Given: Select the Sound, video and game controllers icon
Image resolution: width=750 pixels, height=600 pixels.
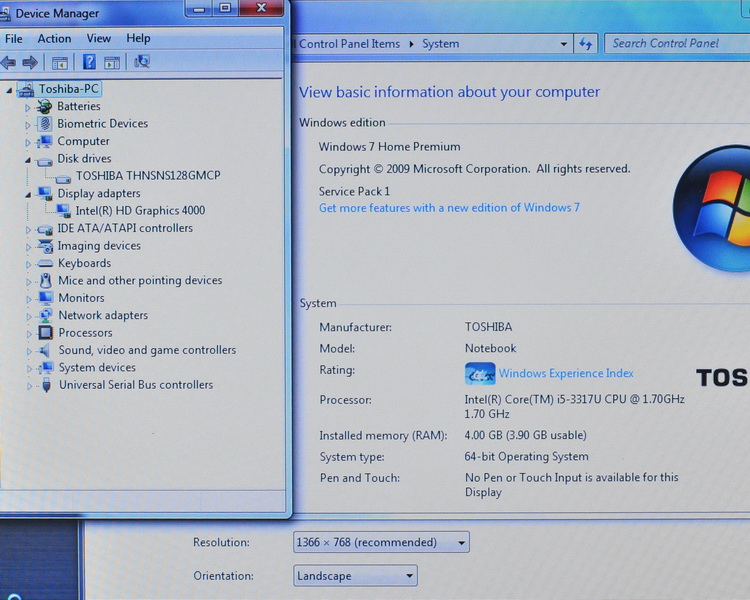Looking at the screenshot, I should (x=45, y=350).
